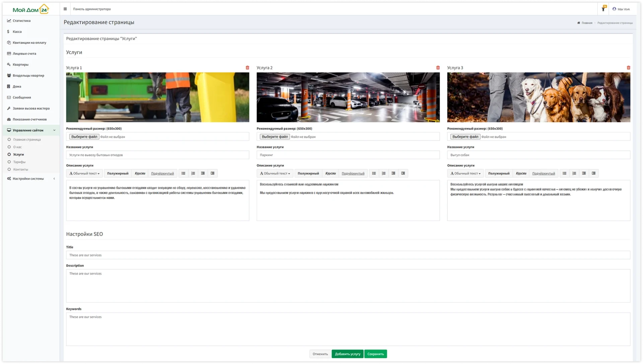Choose file for Услуга 3 image
The width and height of the screenshot is (643, 364).
[x=465, y=137]
